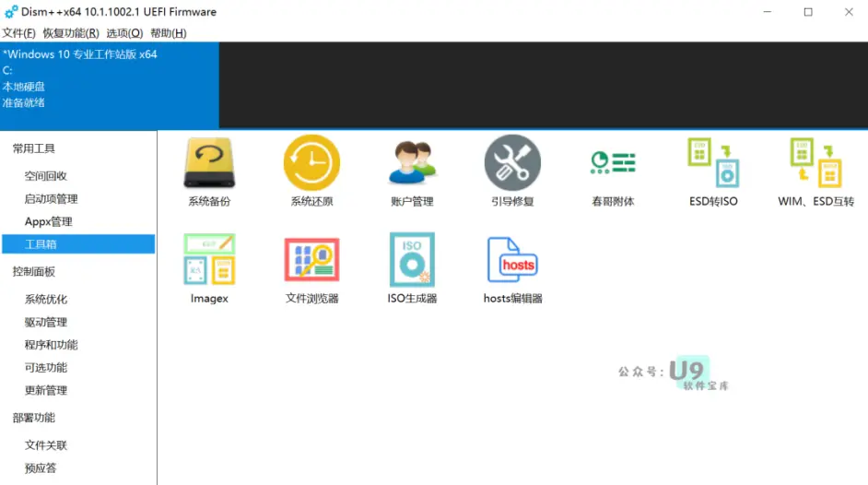Screen dimensions: 868x485
Task: Launch the 系统还原 system restore tool
Action: coord(311,172)
